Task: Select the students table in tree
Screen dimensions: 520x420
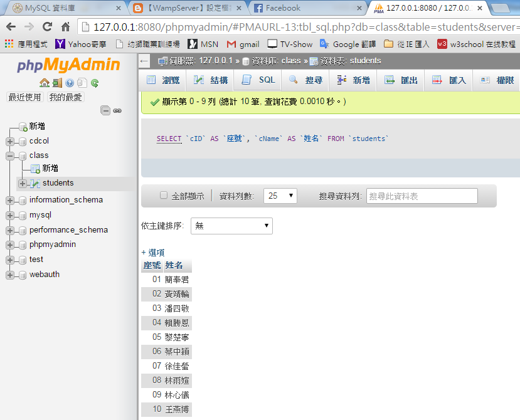Action: pos(58,183)
